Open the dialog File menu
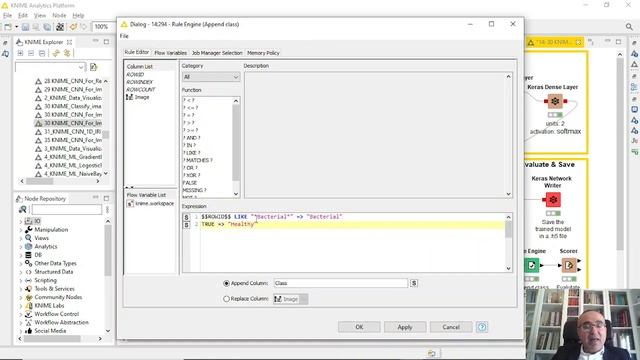The width and height of the screenshot is (640, 360). [124, 36]
